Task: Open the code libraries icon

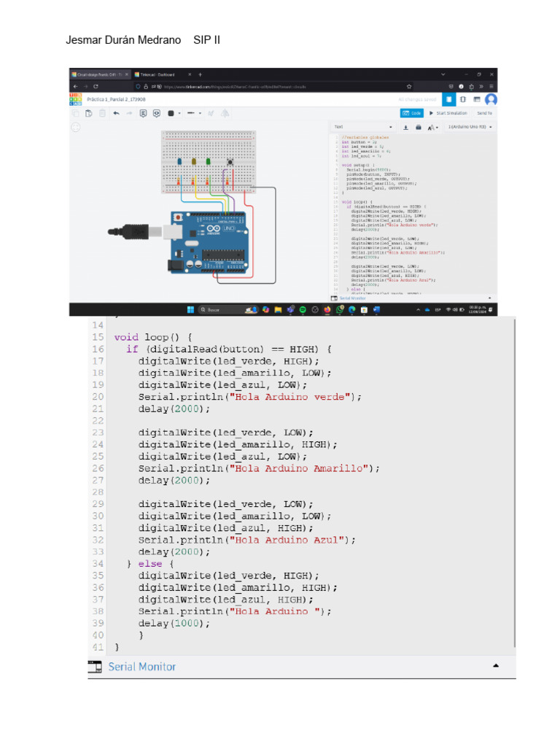Action: (419, 127)
